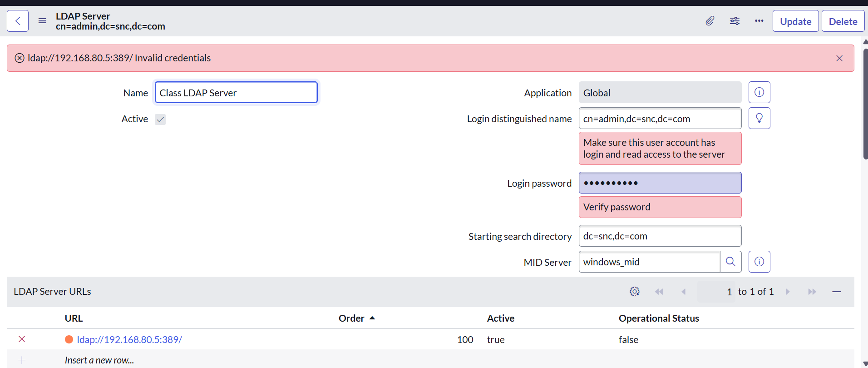Screen dimensions: 868x368
Task: Go to last page of LDAP Server URLs
Action: click(812, 292)
